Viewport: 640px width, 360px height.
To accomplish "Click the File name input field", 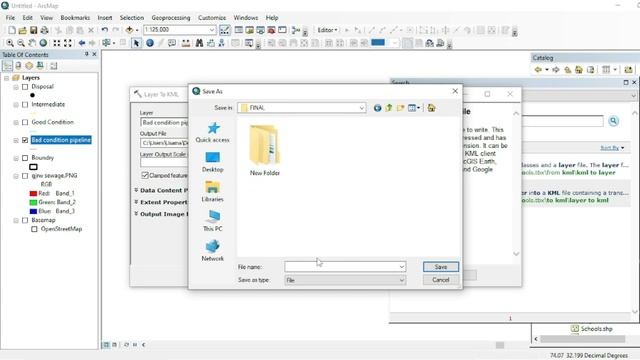I will coord(341,267).
